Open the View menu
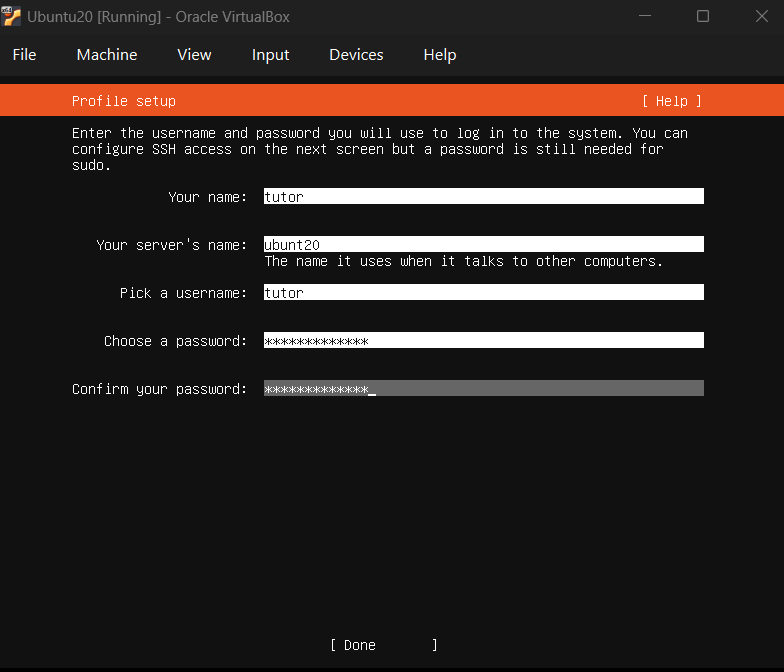The height and width of the screenshot is (672, 784). (x=194, y=54)
